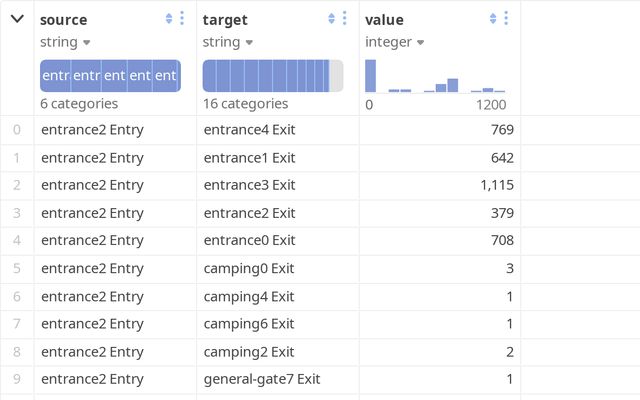Click the sort arrows in the value column
640x400 pixels.
pos(493,19)
